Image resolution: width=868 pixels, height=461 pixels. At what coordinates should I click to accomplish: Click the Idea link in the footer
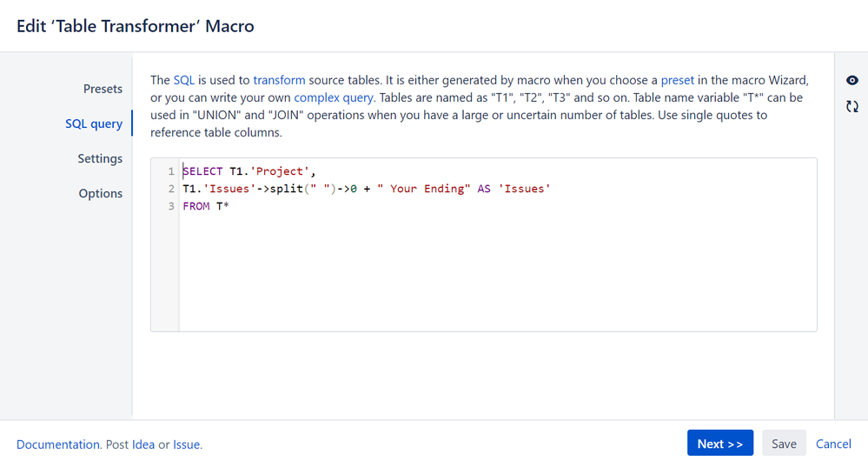(x=142, y=444)
